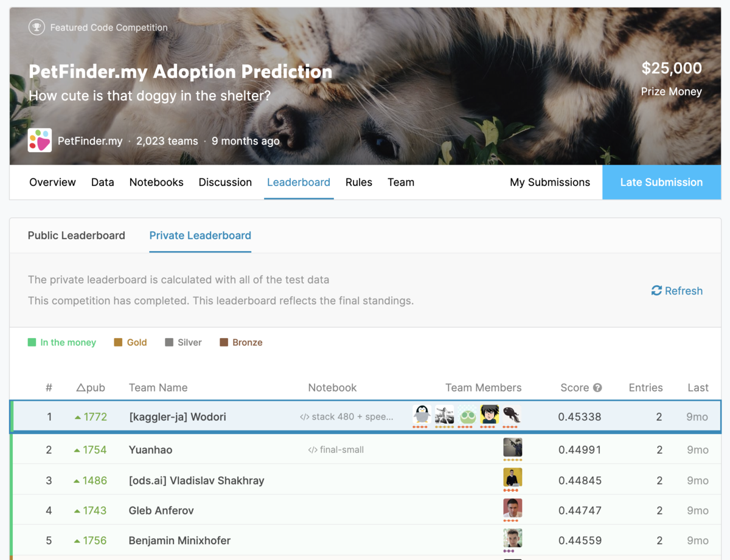
Task: Click the Refresh link text
Action: pos(684,291)
